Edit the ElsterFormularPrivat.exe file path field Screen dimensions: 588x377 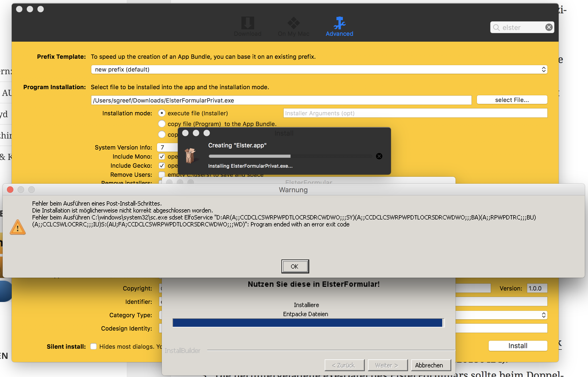tap(281, 100)
